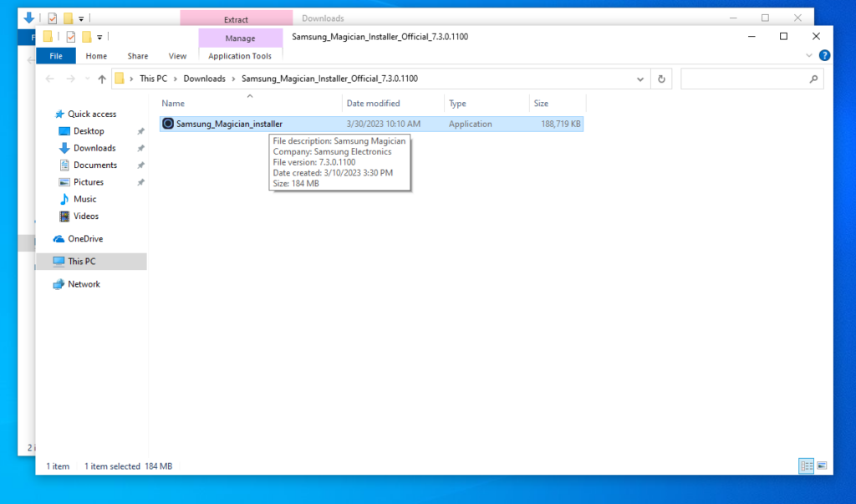856x504 pixels.
Task: Expand the breadcrumb chevron after This PC
Action: [x=176, y=79]
